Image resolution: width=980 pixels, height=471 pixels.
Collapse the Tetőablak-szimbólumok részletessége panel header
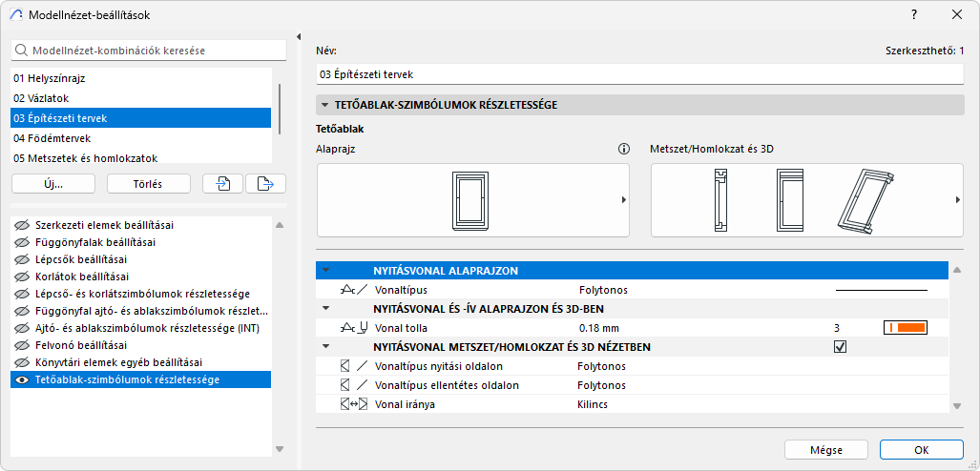point(325,105)
